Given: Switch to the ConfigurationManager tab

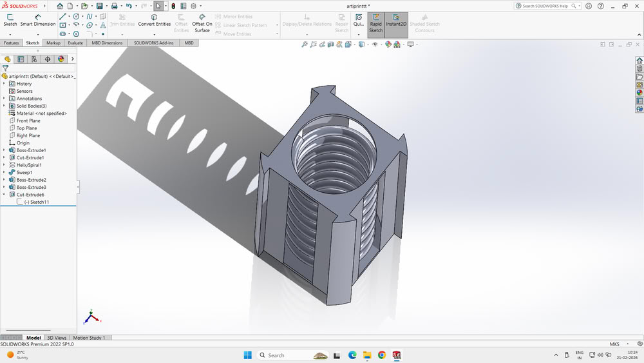Looking at the screenshot, I should (34, 59).
